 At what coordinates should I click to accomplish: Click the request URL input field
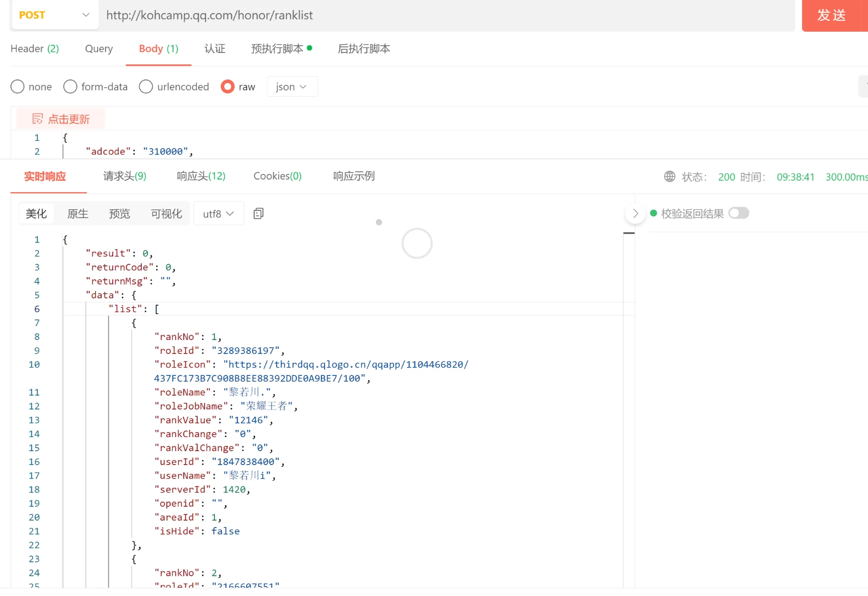click(x=446, y=15)
